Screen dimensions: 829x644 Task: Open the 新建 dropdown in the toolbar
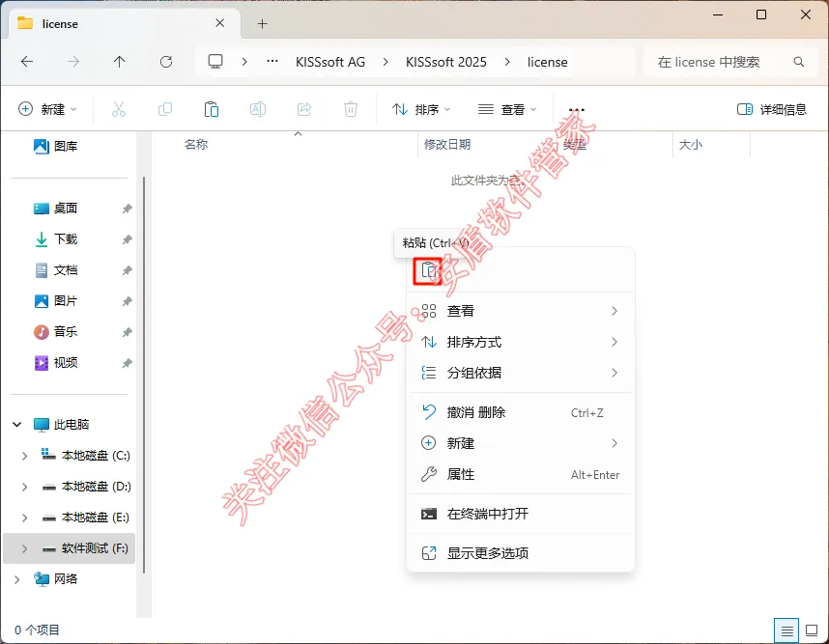tap(47, 109)
